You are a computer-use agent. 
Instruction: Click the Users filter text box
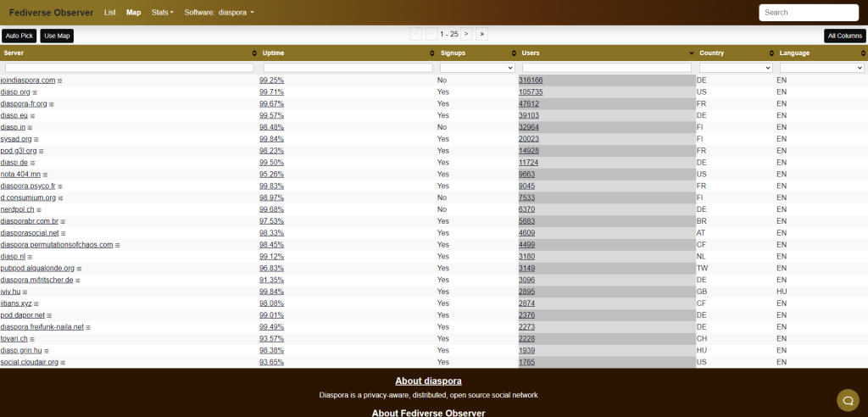point(607,68)
